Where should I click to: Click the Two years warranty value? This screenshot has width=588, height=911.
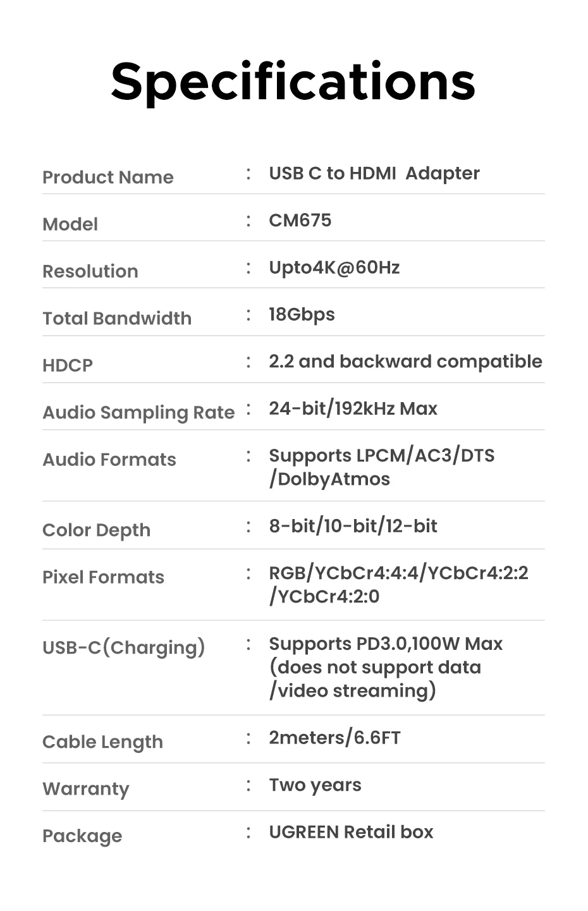[315, 785]
